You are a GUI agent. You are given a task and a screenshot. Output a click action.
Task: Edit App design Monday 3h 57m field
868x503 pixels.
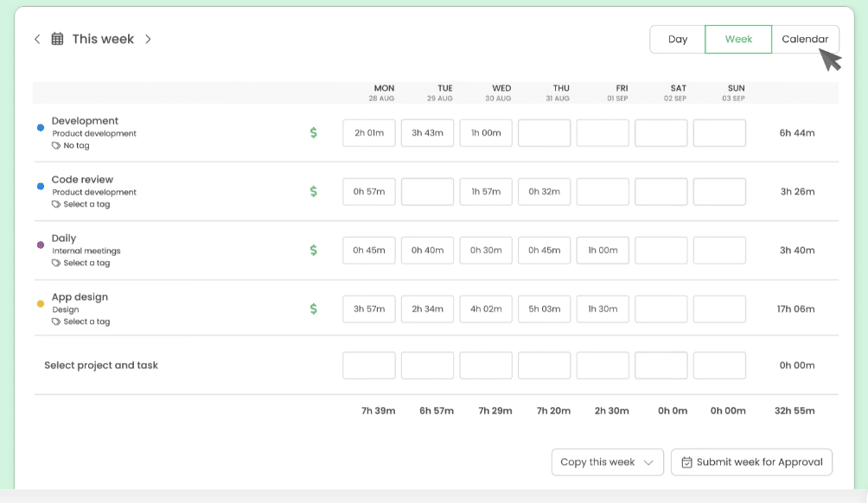click(x=369, y=309)
